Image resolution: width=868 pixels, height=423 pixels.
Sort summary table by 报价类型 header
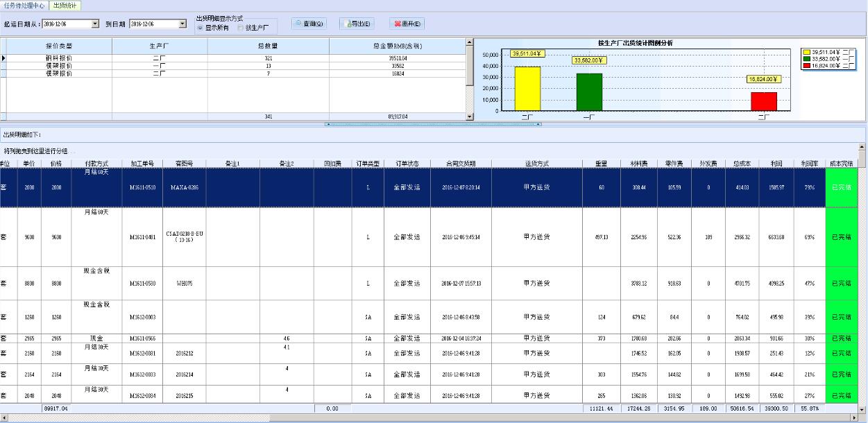tap(59, 46)
